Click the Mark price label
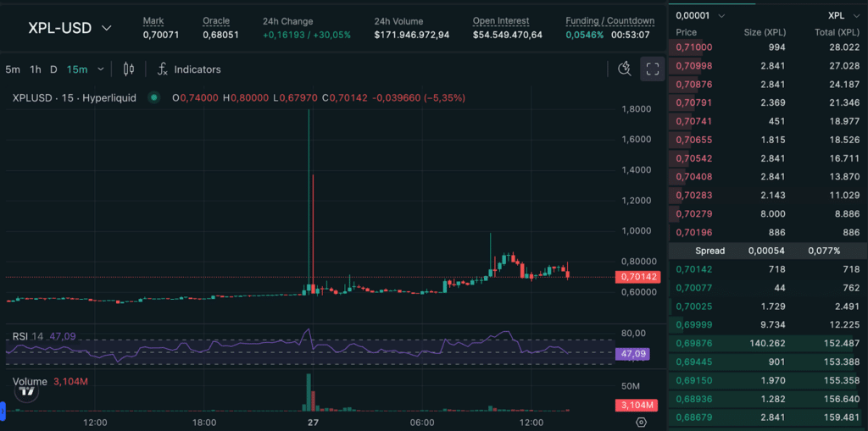 point(153,21)
